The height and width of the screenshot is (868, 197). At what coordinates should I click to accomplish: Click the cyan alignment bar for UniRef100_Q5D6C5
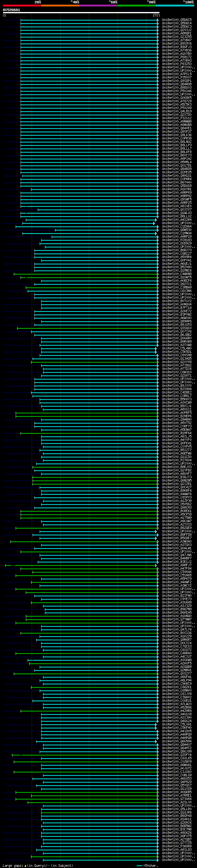pos(89,20)
